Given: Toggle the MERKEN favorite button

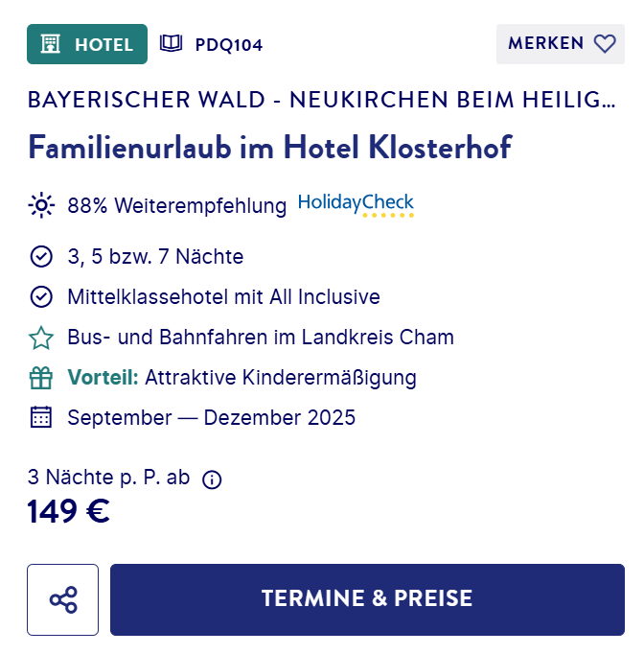Looking at the screenshot, I should click(x=561, y=44).
